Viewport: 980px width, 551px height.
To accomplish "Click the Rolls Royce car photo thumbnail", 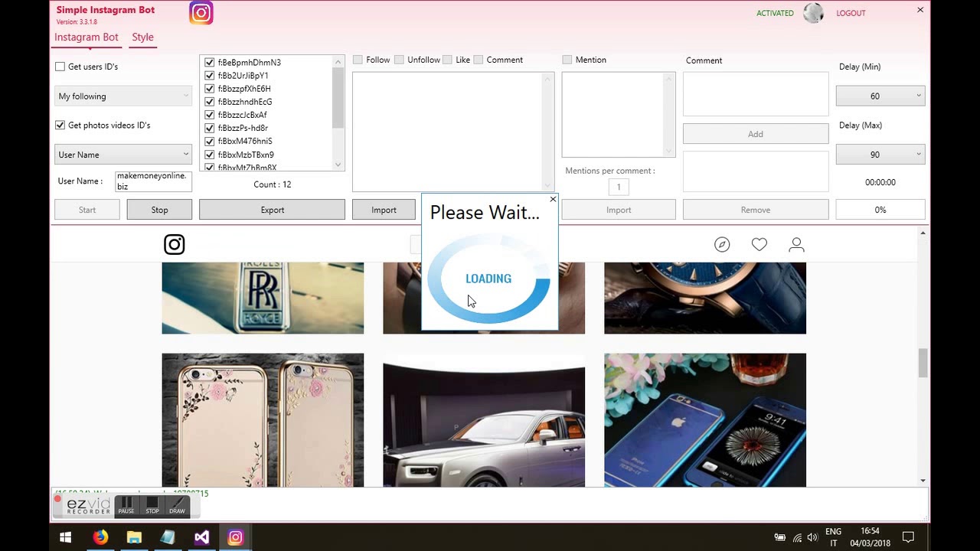I will pyautogui.click(x=484, y=420).
